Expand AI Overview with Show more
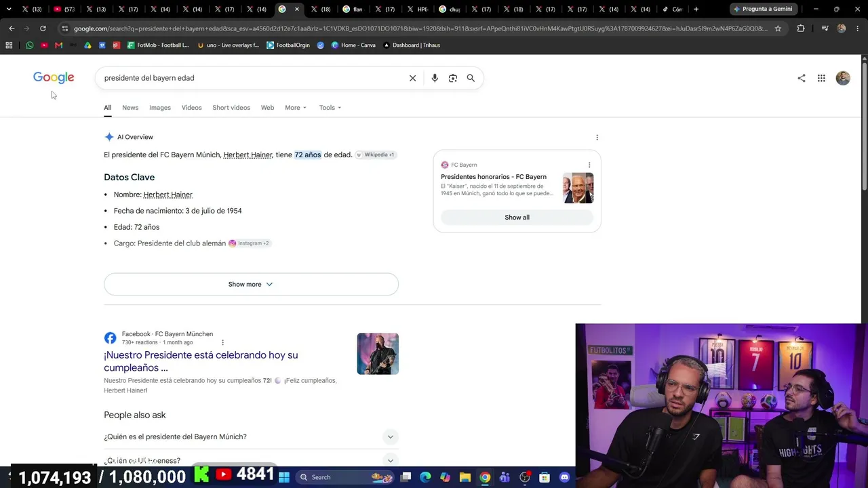 tap(251, 284)
